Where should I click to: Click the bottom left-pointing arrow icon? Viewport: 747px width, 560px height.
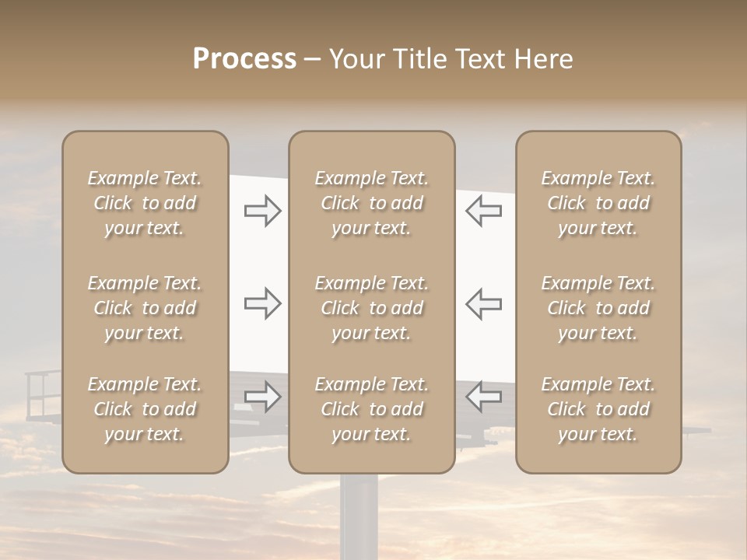point(484,397)
